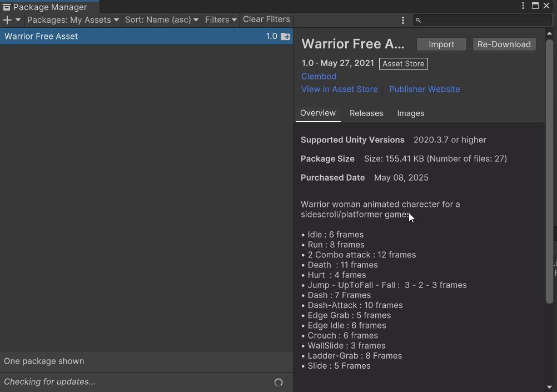Click the Re-Download button

click(x=504, y=44)
